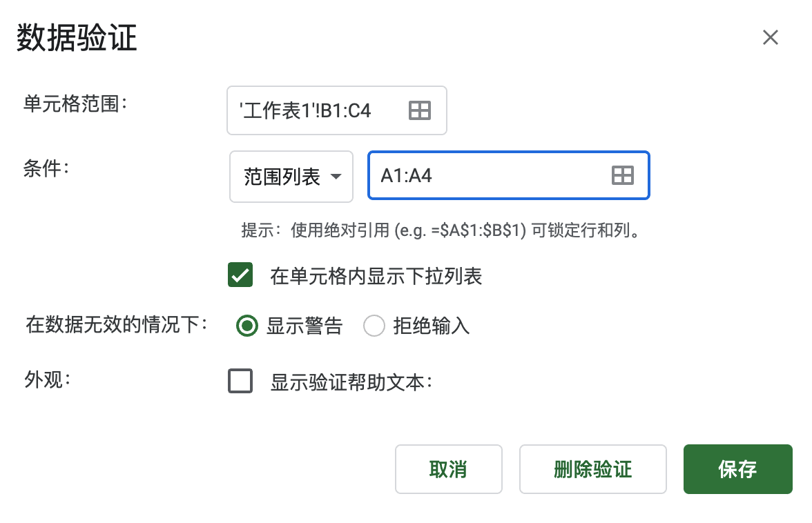Select the 显示警告 radio button
The height and width of the screenshot is (523, 812).
246,326
